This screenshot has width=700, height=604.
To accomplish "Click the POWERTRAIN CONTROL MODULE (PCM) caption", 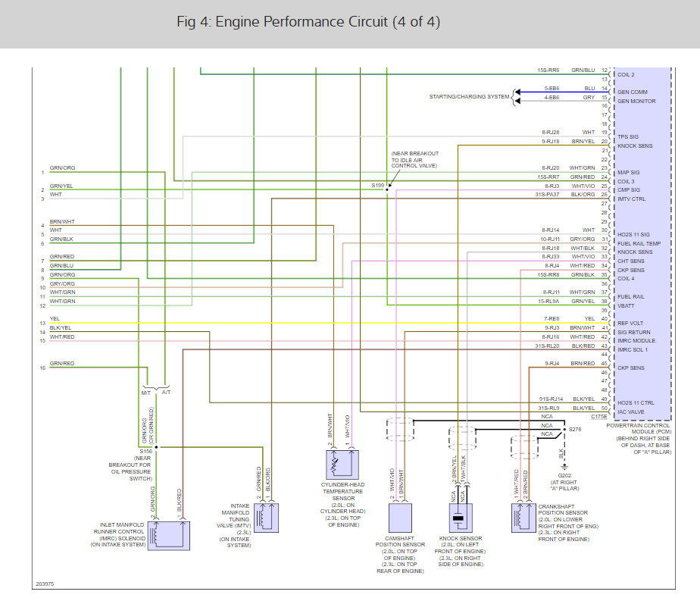I will (x=639, y=428).
